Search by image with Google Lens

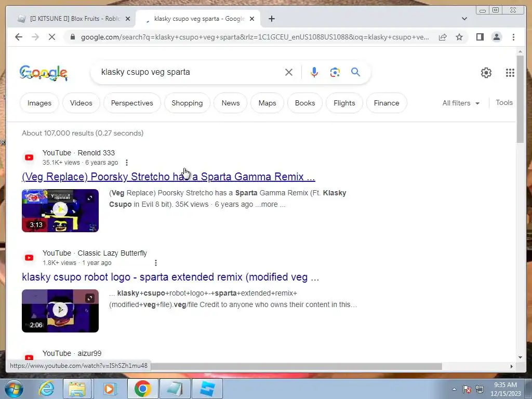pyautogui.click(x=335, y=72)
